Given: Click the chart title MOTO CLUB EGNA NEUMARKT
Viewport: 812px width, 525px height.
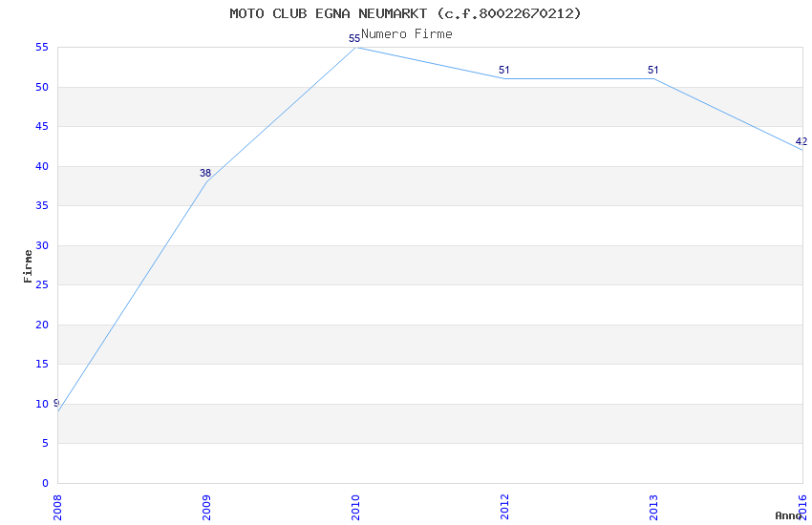Looking at the screenshot, I should point(405,13).
